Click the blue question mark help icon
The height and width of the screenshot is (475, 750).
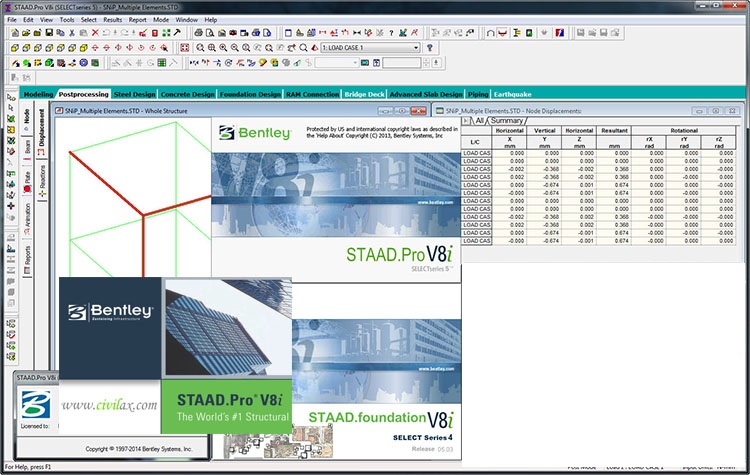click(430, 48)
